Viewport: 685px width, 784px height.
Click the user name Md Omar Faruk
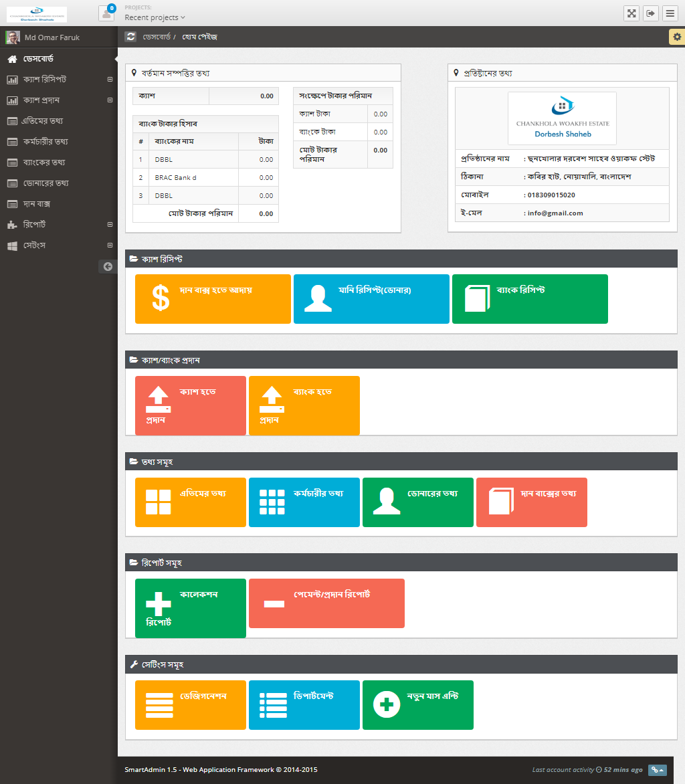52,37
